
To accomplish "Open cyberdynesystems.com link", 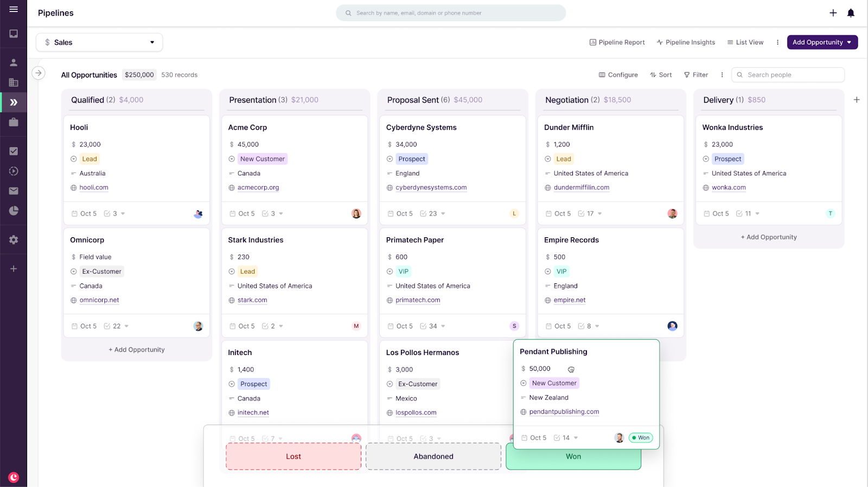I will (x=431, y=188).
